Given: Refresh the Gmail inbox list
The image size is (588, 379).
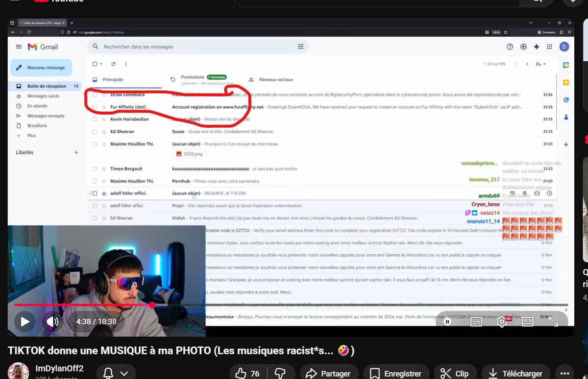Looking at the screenshot, I should tap(113, 64).
